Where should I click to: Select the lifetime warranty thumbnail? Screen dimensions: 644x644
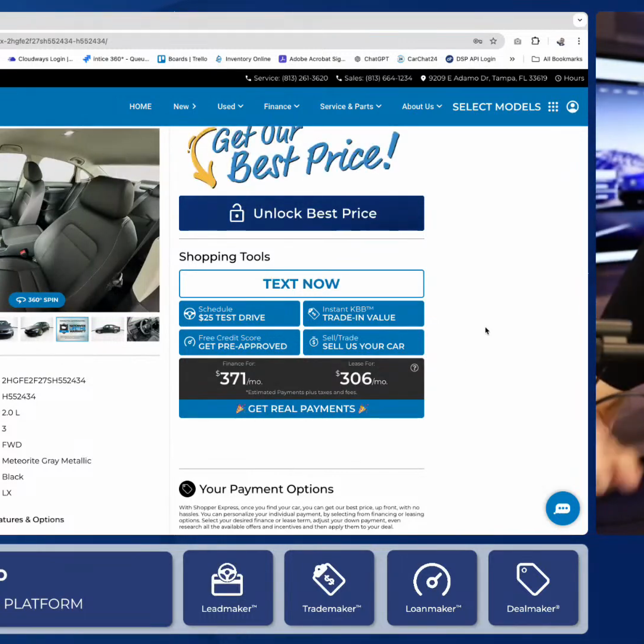[x=72, y=329]
